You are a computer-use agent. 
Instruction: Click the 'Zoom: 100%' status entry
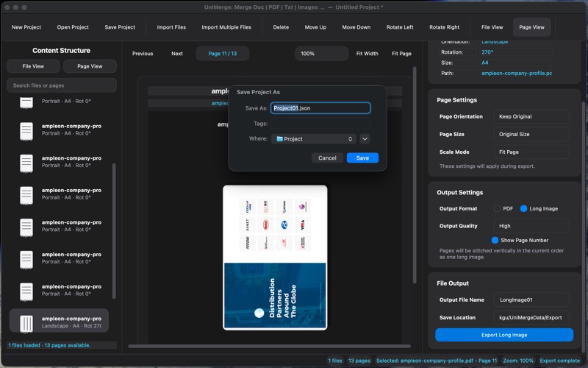(518, 361)
